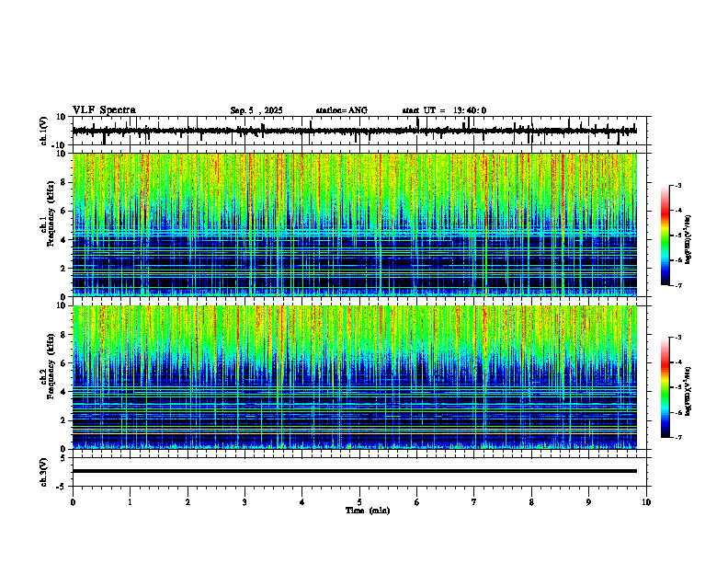Image resolution: width=728 pixels, height=563 pixels.
Task: Click inside the ch.2 spectrogram panel
Action: [x=354, y=377]
